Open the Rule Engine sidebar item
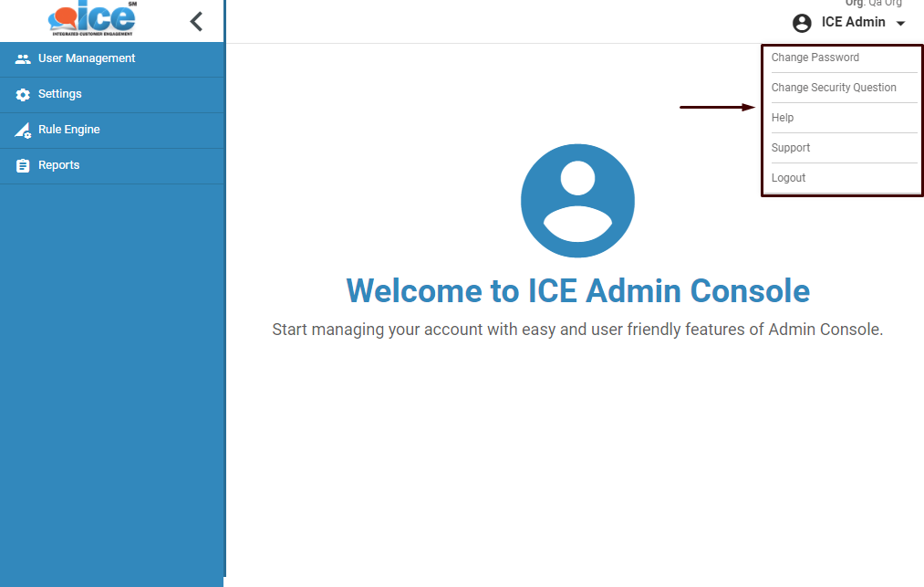The image size is (924, 587). click(x=112, y=131)
